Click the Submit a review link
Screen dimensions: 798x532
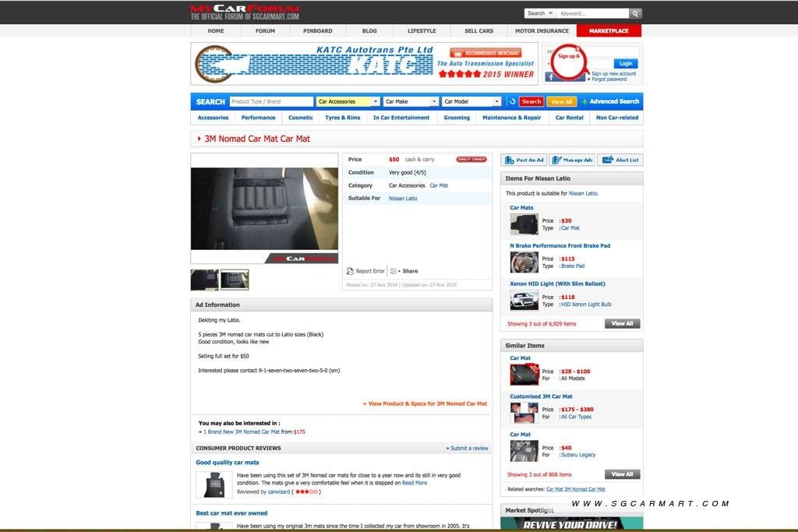tap(468, 448)
